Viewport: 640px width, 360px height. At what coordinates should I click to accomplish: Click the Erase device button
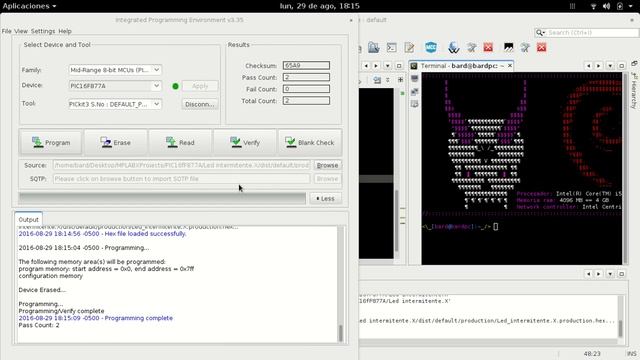[115, 142]
